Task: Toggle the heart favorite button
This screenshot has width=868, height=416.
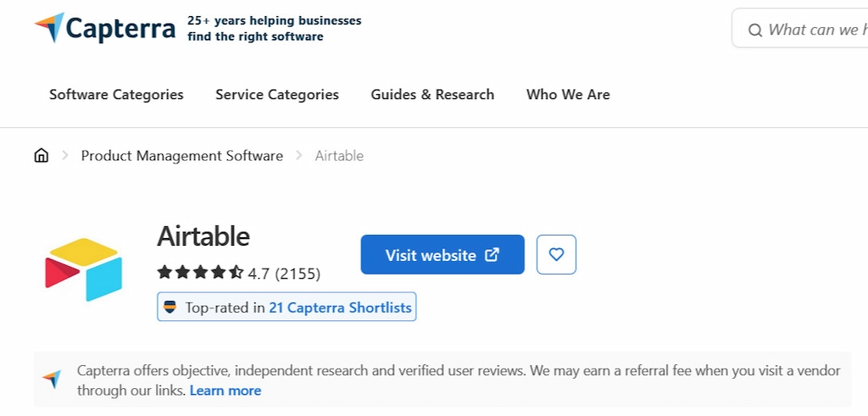Action: point(556,254)
